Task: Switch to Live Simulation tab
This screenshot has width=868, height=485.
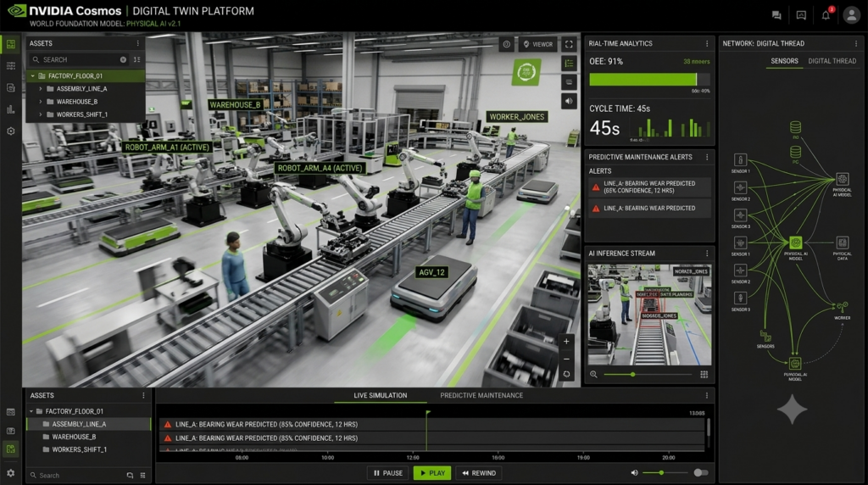Action: (x=381, y=395)
